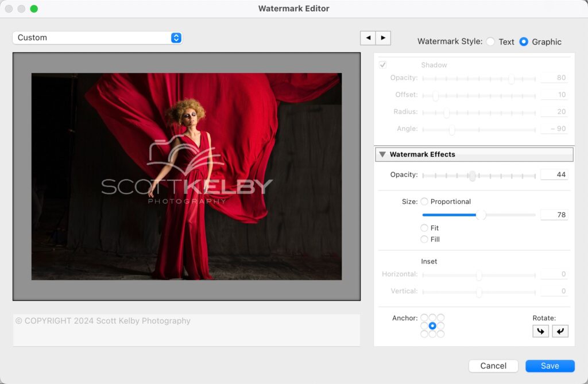This screenshot has width=588, height=384.
Task: Set anchor to bottom-center point
Action: (432, 333)
